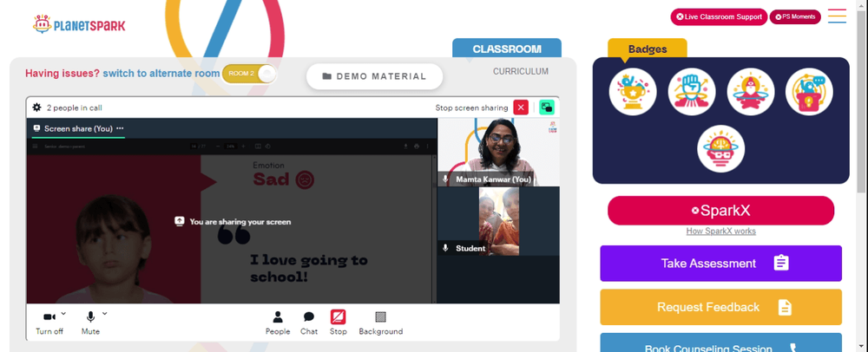Select Mamta Kanwar (You) video tile
The height and width of the screenshot is (352, 868).
(x=498, y=152)
